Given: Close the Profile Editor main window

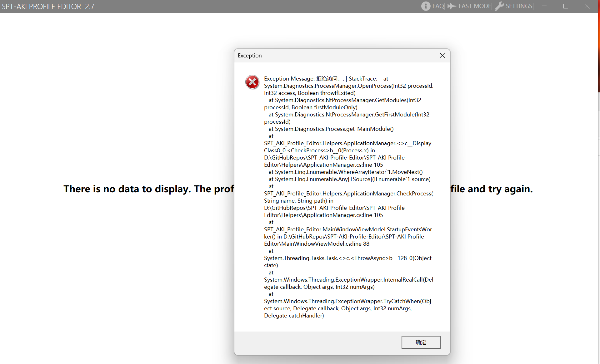Looking at the screenshot, I should coord(587,6).
